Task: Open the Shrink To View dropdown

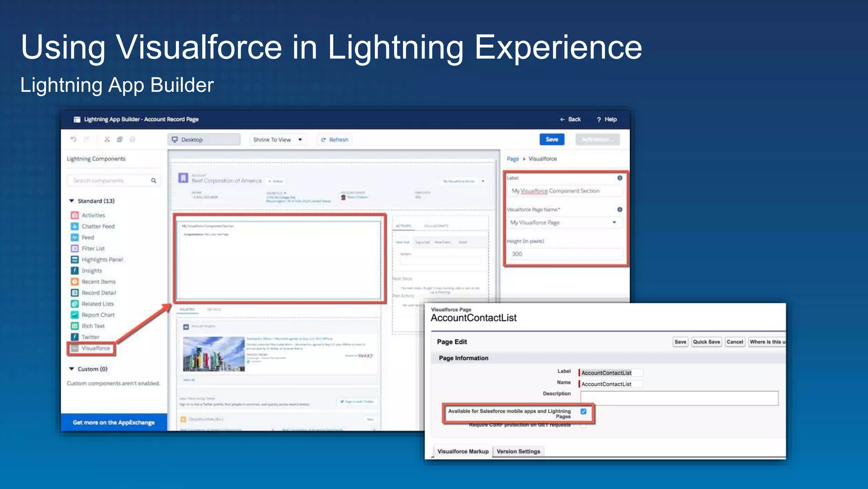Action: click(x=278, y=140)
